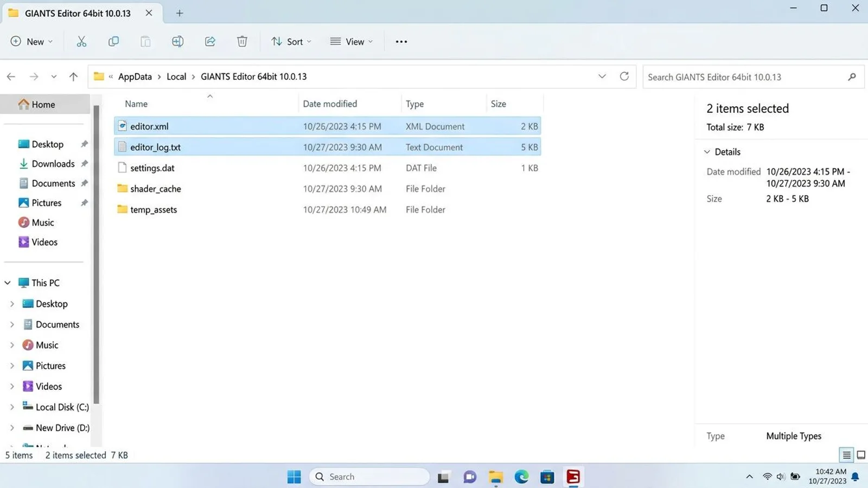Collapse the This PC tree node

click(x=8, y=283)
